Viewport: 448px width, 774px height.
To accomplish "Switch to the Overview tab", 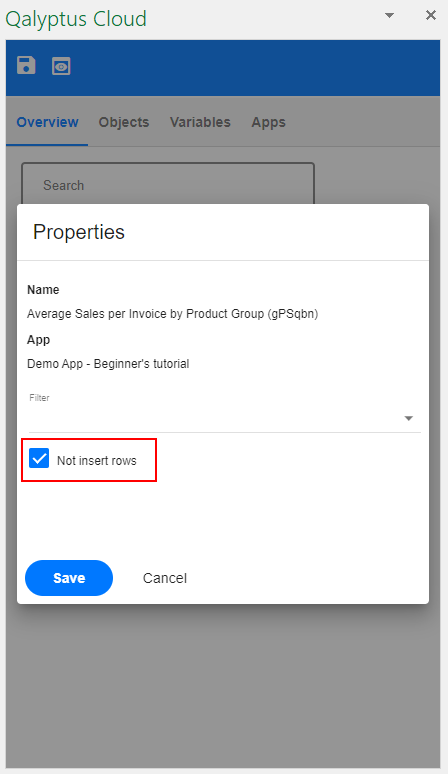I will coord(47,122).
